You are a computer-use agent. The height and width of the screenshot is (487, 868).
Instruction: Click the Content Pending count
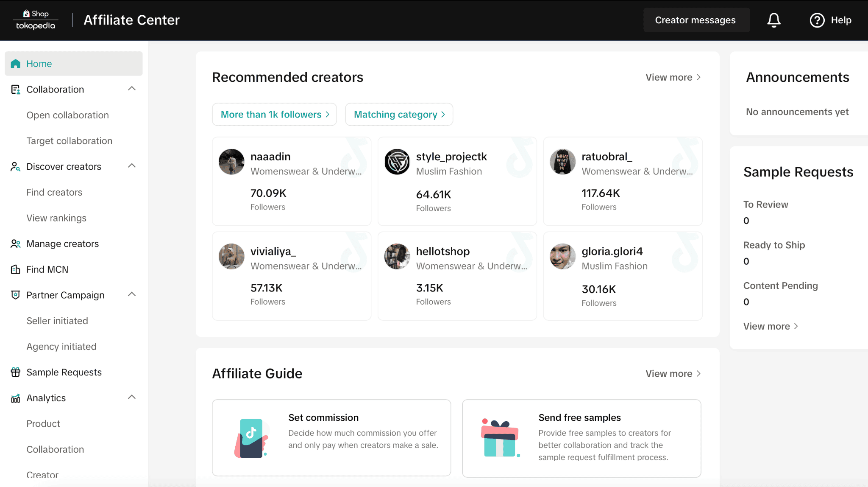pyautogui.click(x=746, y=302)
